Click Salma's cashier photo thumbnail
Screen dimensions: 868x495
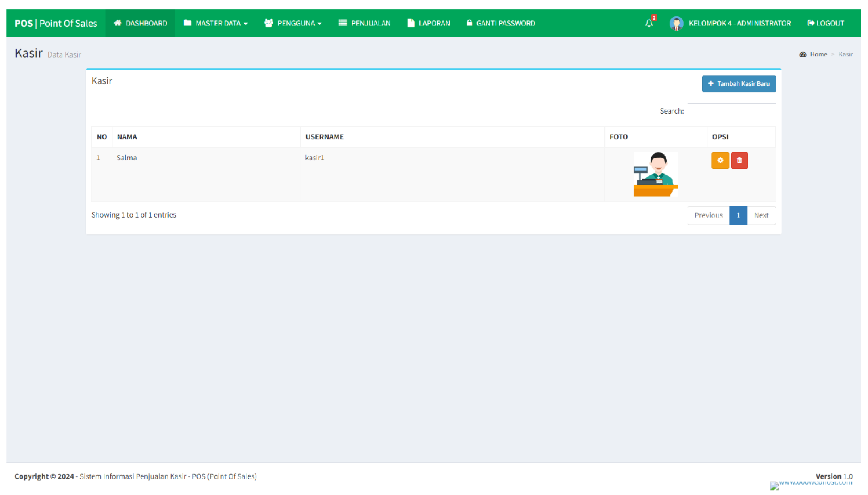click(x=655, y=174)
